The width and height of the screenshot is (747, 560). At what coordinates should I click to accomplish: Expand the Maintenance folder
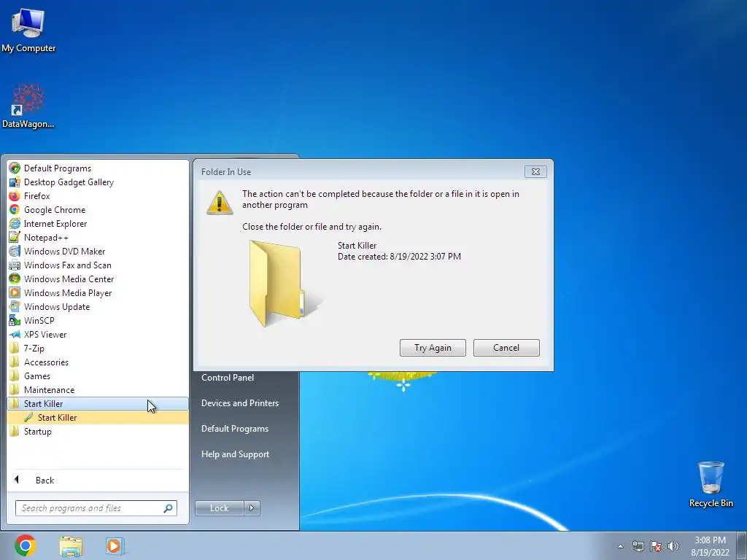[x=98, y=389]
